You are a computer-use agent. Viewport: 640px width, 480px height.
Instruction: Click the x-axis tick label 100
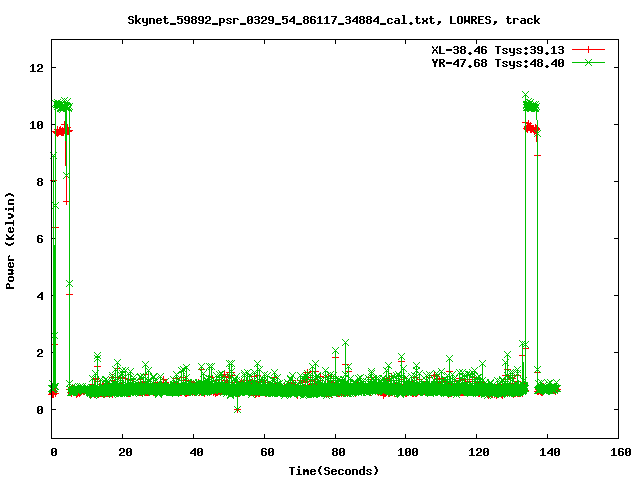pyautogui.click(x=408, y=452)
